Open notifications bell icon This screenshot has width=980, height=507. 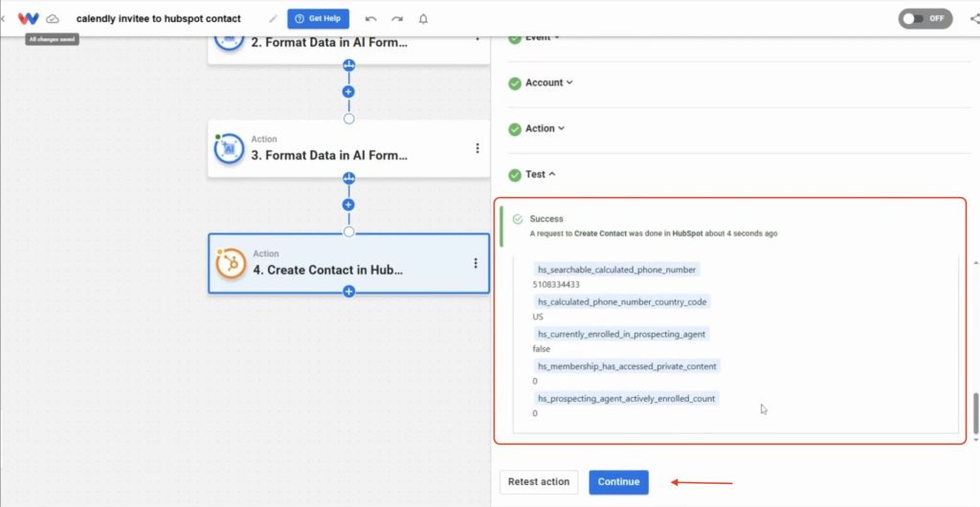point(423,19)
